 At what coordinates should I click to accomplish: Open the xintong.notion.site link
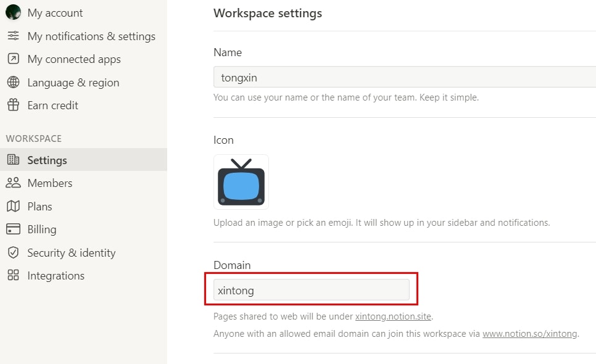[393, 316]
